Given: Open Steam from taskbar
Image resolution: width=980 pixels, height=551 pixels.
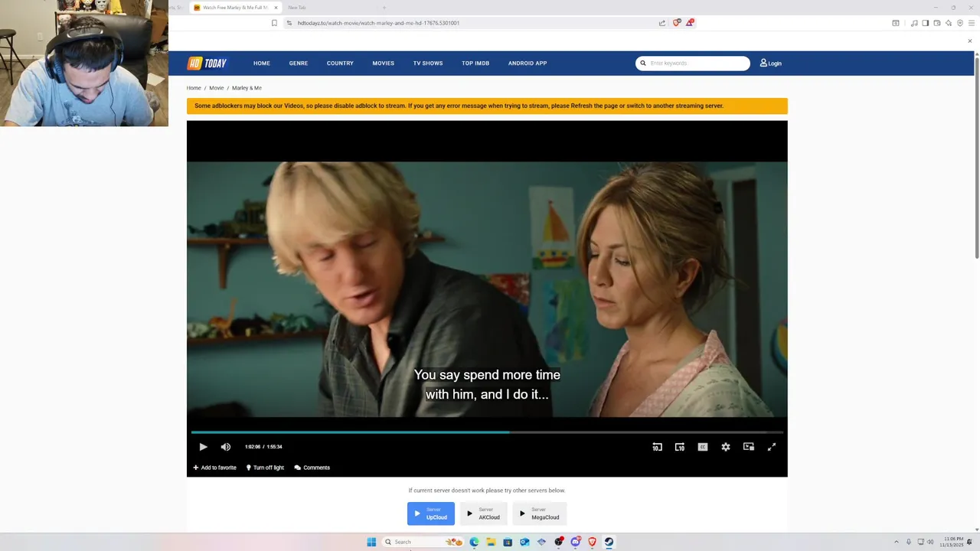Looking at the screenshot, I should (609, 542).
